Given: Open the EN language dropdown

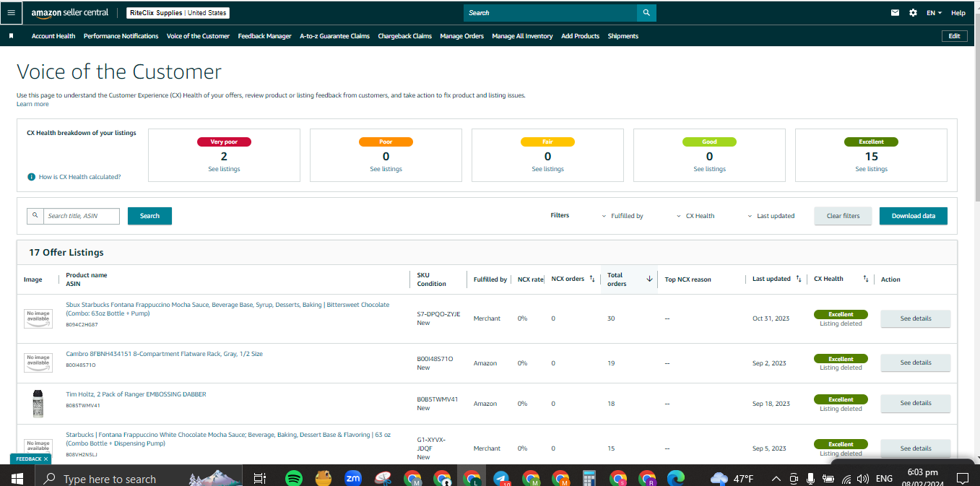Looking at the screenshot, I should [935, 13].
